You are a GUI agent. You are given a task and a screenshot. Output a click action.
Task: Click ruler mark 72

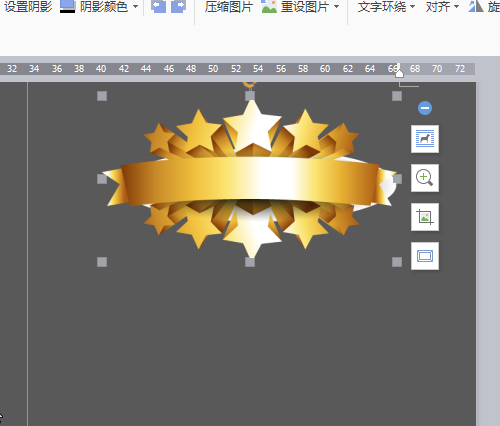(460, 69)
